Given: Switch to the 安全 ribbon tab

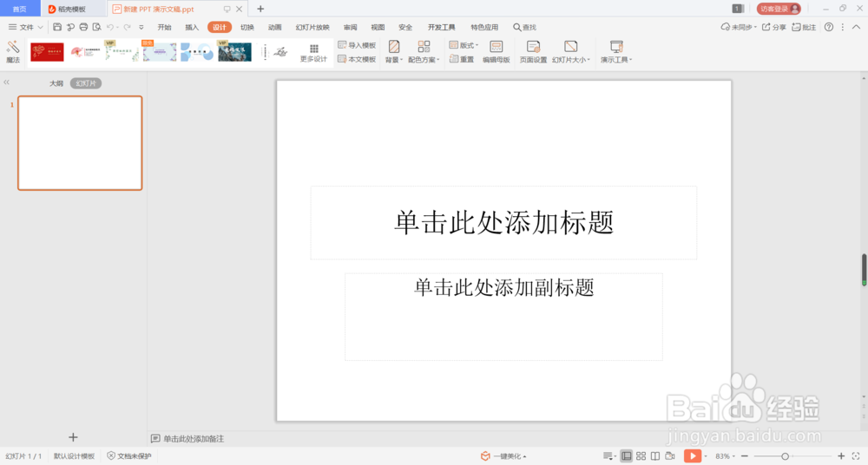Looking at the screenshot, I should click(x=405, y=27).
